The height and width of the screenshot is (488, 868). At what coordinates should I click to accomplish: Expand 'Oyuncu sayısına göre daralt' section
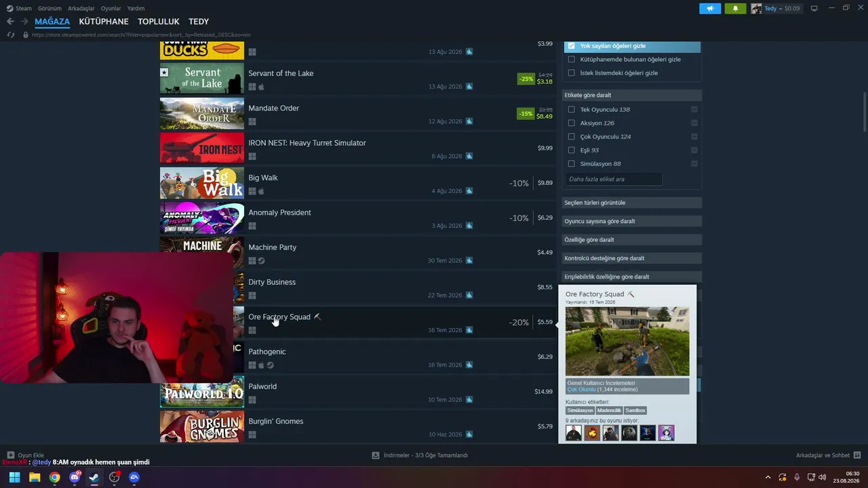[632, 221]
